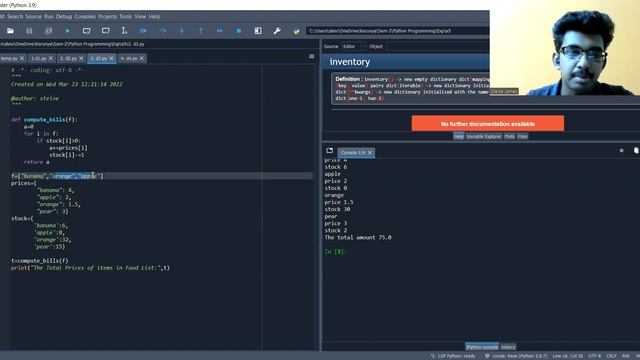Click the CRLF line ending status entry
640x360 pixels.
click(611, 356)
